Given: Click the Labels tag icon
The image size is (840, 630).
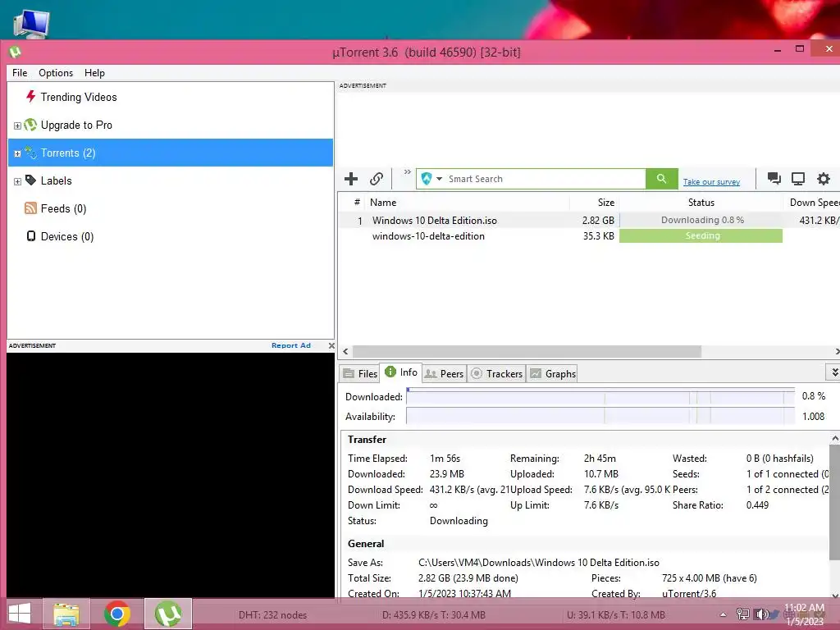Looking at the screenshot, I should point(30,180).
